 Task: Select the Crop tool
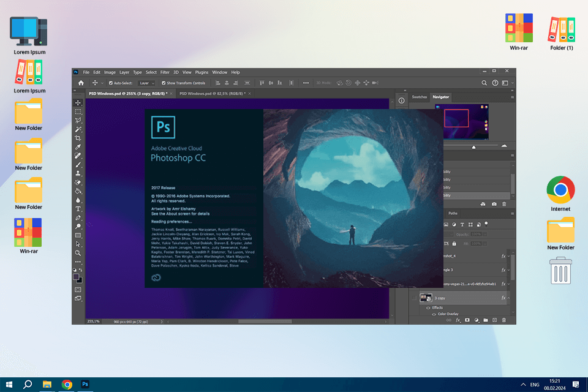(78, 138)
